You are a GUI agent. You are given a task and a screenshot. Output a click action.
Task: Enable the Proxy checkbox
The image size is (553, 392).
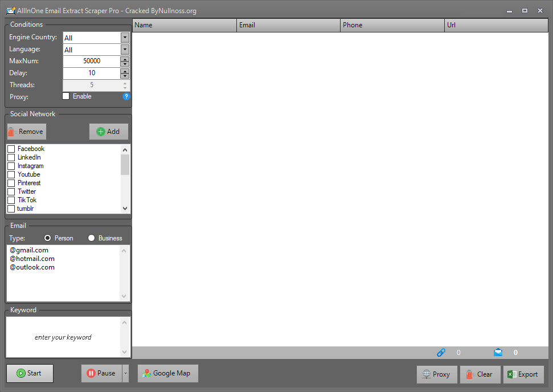click(66, 96)
